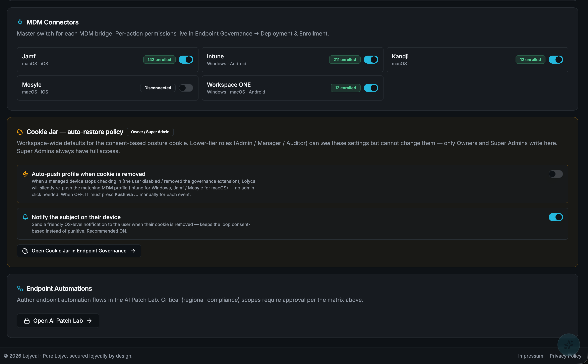Click the © 2026 Lojycal footer text
Screen dimensions: 588x364
(68, 356)
